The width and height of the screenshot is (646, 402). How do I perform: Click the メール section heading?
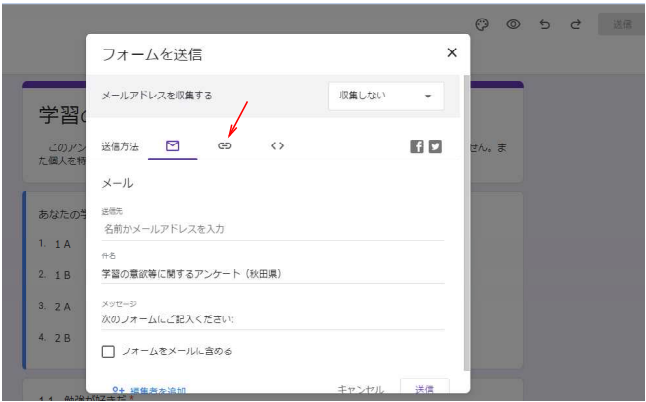(x=117, y=183)
